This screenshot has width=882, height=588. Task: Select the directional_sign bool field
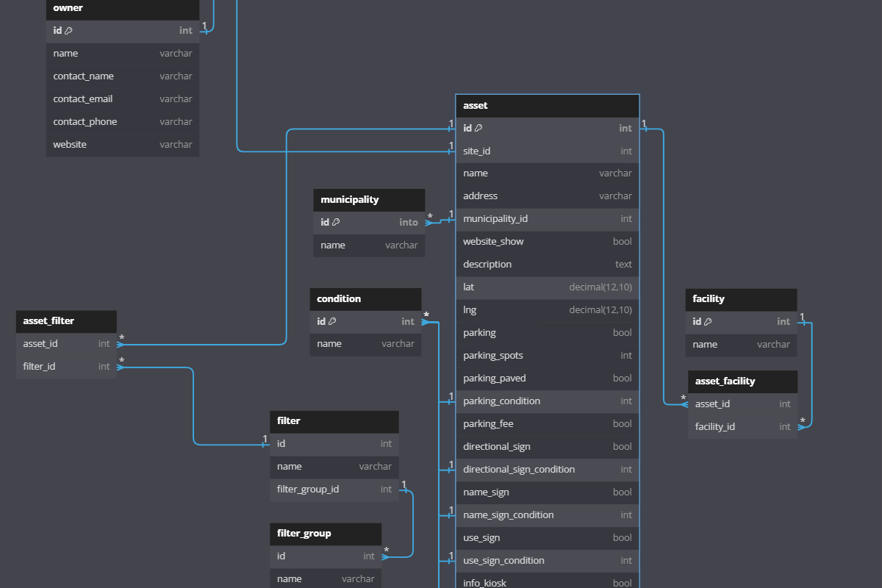(x=548, y=448)
